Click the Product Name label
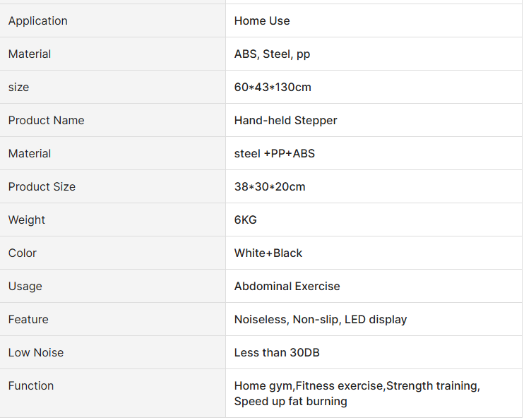Viewport: 524px width, 420px height. click(x=46, y=120)
